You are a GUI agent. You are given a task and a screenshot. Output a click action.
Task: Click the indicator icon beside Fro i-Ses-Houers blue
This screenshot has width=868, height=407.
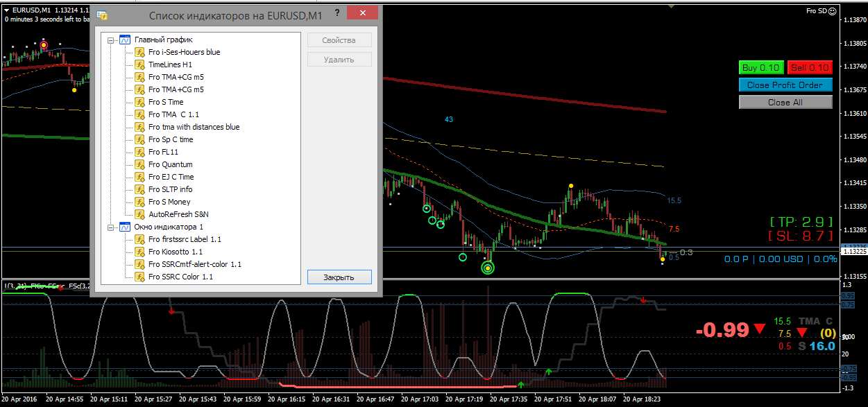click(x=139, y=52)
